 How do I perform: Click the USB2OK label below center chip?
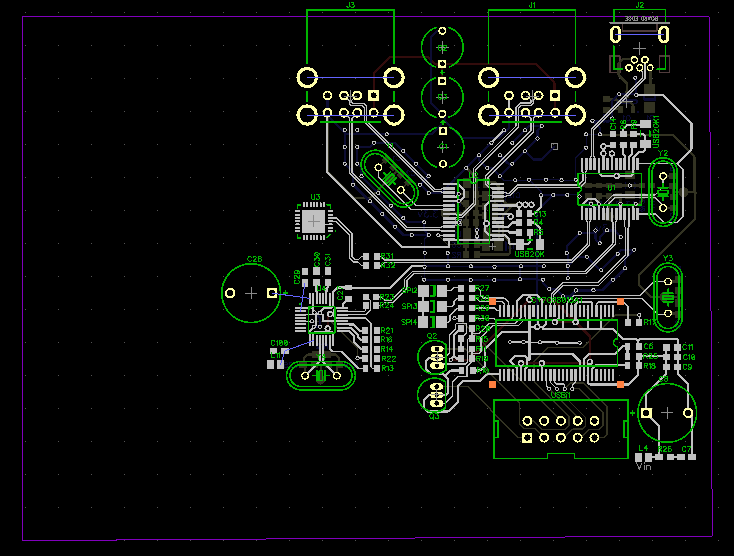coord(529,254)
